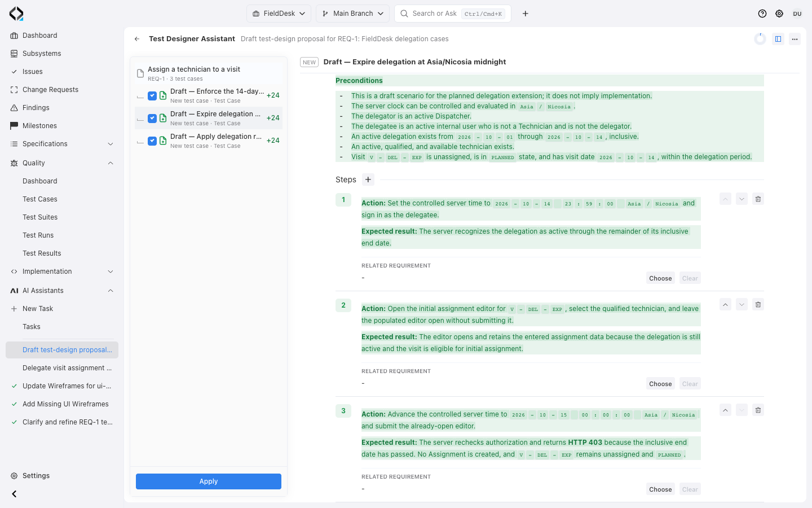Open Test Suites in sidebar
The width and height of the screenshot is (812, 508).
40,217
